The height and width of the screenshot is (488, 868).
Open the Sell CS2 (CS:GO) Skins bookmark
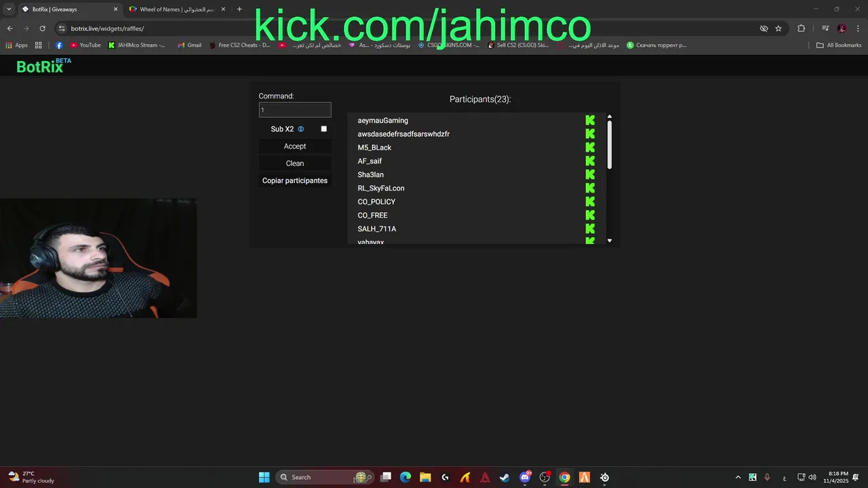click(518, 45)
